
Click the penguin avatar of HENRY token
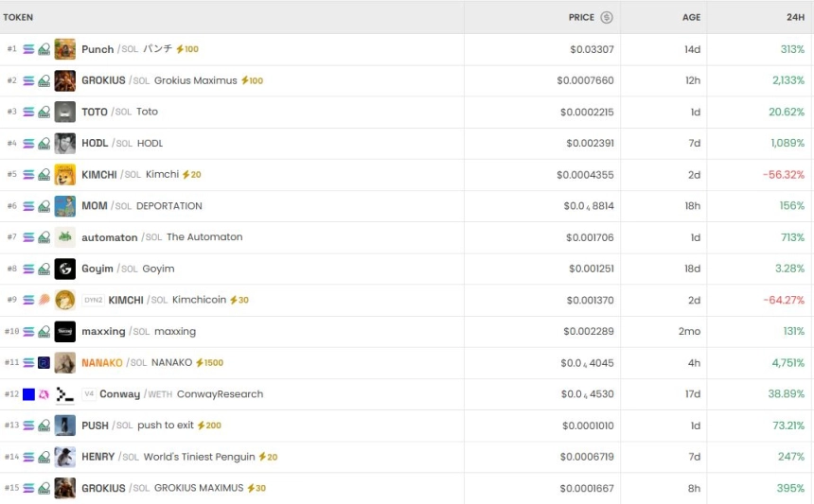(x=64, y=457)
